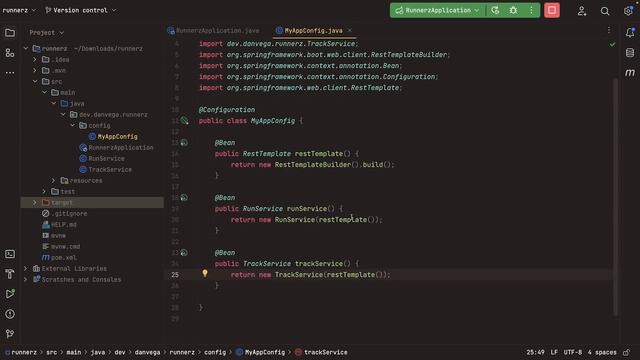Change UTF-8 file encoding
The image size is (640, 360).
(x=573, y=352)
